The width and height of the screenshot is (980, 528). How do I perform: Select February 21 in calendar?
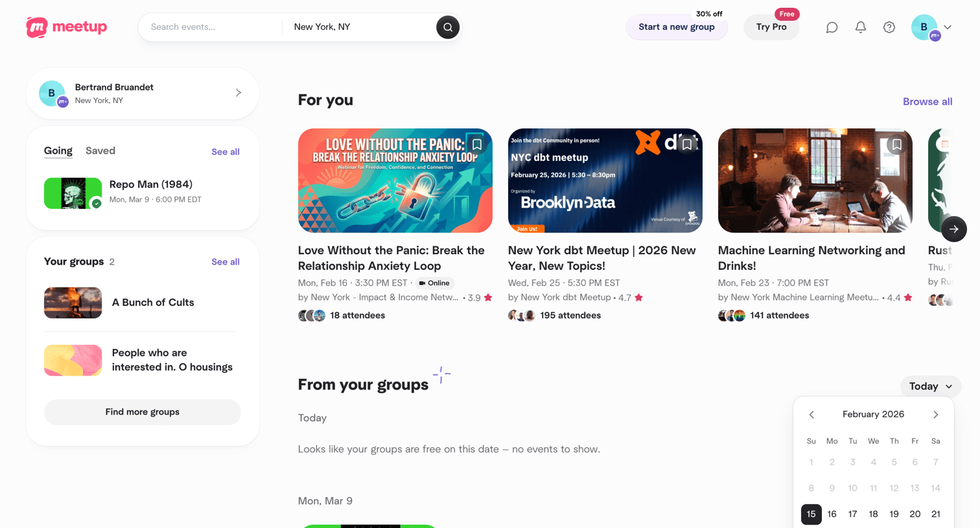tap(935, 514)
